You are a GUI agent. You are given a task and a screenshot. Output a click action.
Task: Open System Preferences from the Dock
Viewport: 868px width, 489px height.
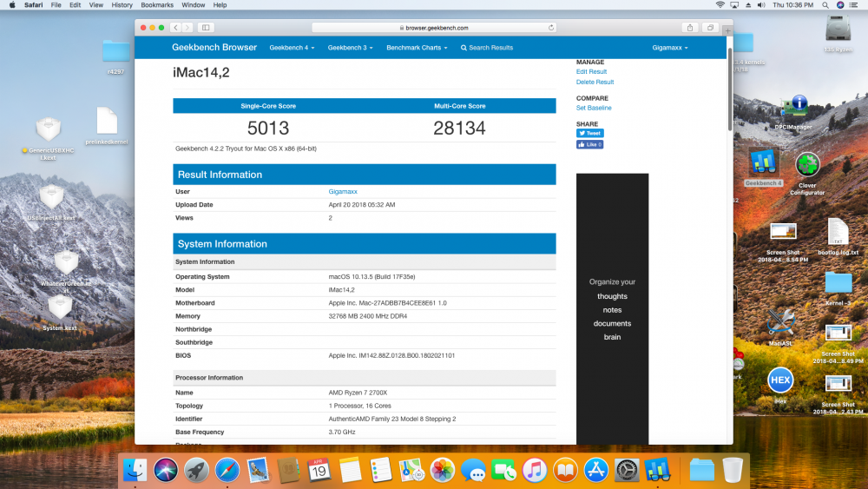click(x=627, y=470)
